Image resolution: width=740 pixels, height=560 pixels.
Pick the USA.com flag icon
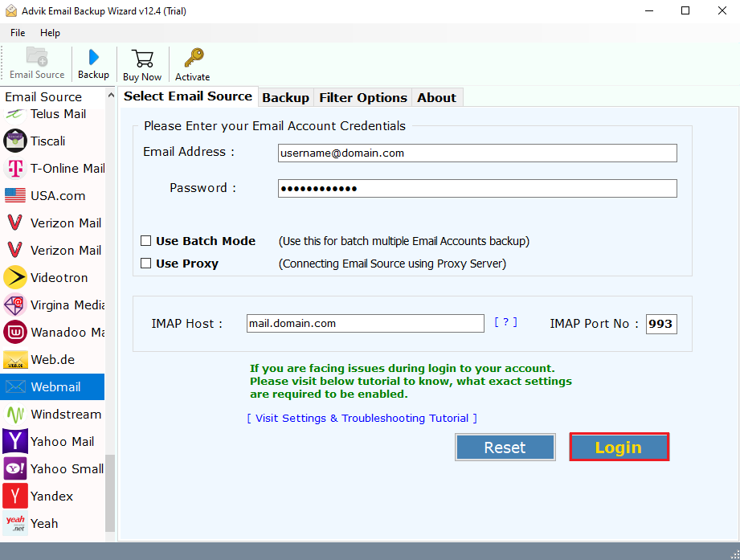tap(15, 195)
